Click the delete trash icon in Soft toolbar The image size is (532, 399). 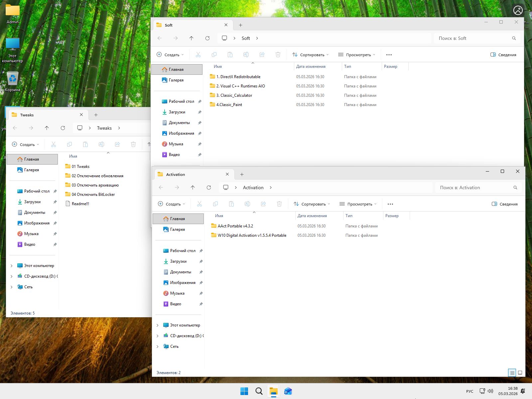pos(278,55)
